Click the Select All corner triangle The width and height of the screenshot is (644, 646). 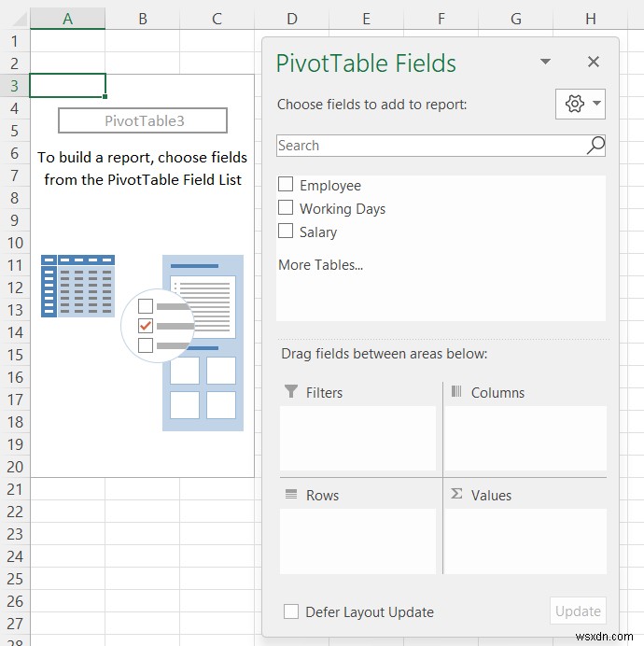(18, 20)
